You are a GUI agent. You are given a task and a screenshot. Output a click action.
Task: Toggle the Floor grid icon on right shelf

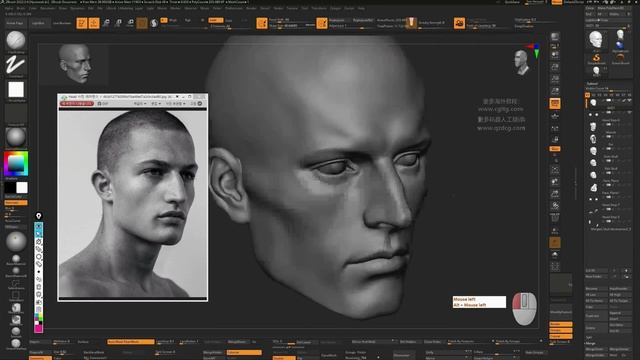click(555, 116)
